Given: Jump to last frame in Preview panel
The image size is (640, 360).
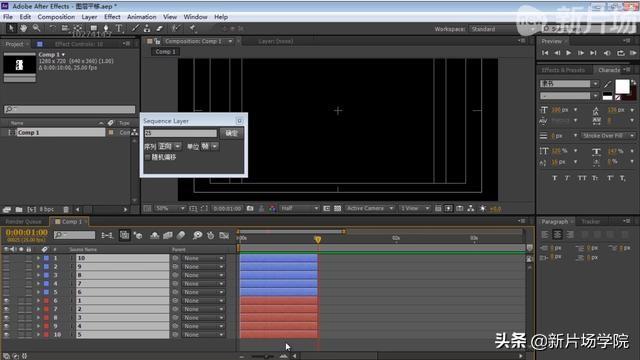Looking at the screenshot, I should (593, 53).
